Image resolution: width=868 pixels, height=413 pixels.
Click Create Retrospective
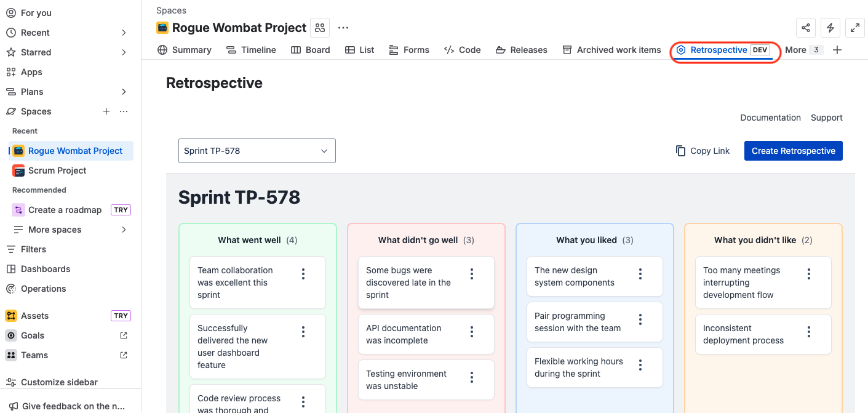(793, 151)
